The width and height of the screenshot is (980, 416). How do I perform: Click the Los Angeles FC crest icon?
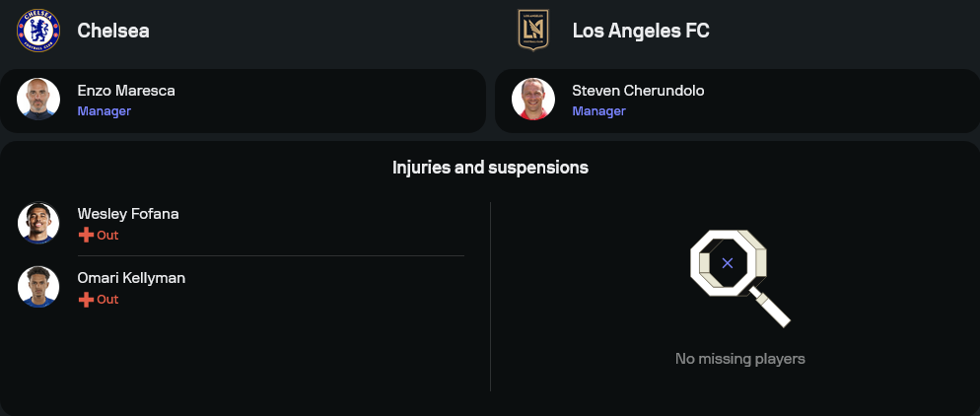click(532, 31)
